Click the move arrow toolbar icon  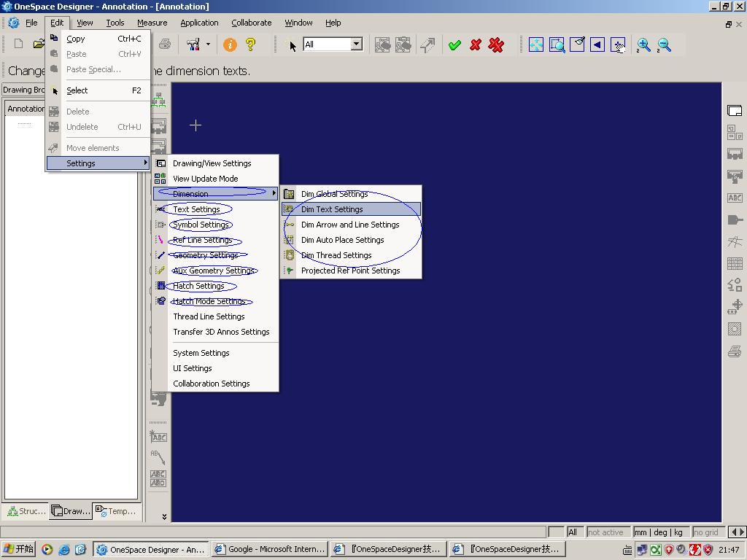pos(427,44)
